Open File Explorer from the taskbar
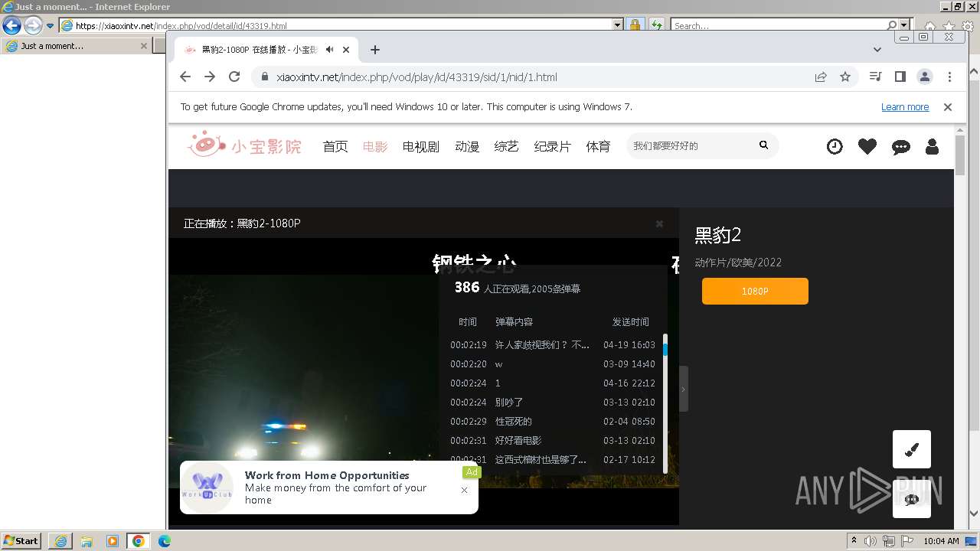The image size is (980, 551). pos(87,541)
